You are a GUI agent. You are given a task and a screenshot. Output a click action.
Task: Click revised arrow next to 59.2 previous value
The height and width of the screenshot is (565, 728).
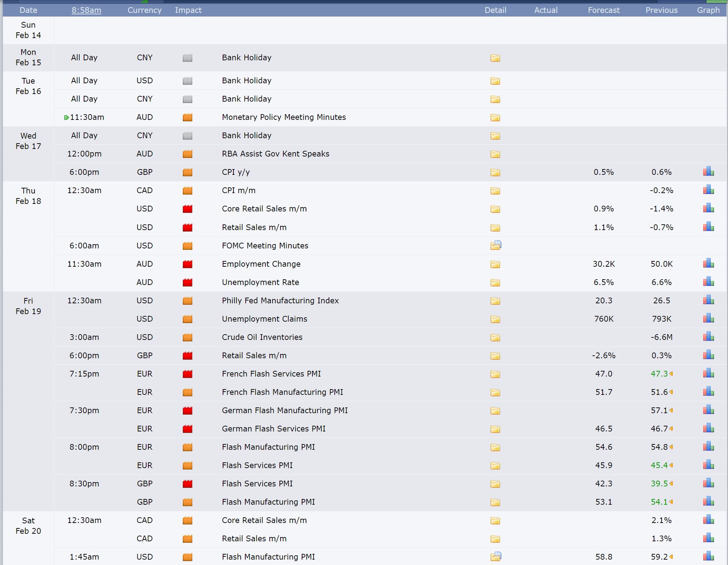click(x=671, y=557)
